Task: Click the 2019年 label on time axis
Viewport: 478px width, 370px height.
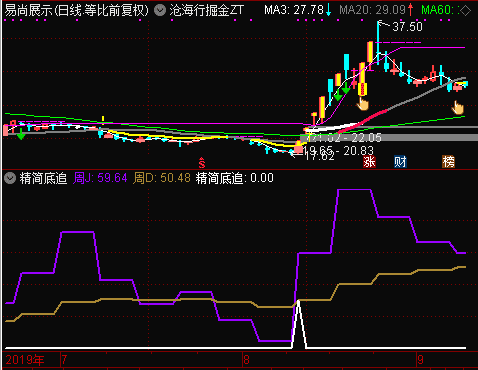Action: 25,360
